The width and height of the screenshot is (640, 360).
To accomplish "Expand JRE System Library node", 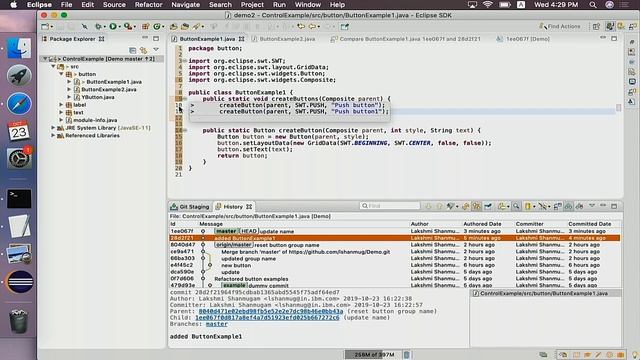I will point(53,128).
